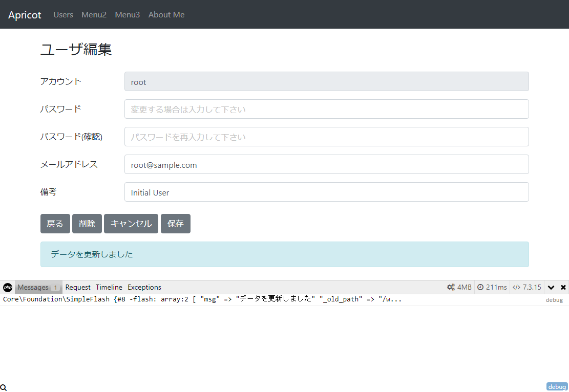Screen dimensions: 569x392
Task: Switch to the Request tab
Action: coord(78,287)
